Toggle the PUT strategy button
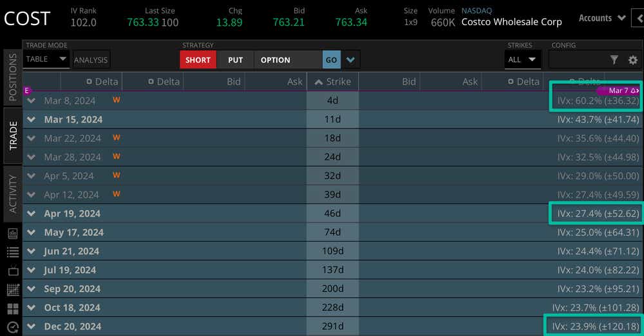644x336 pixels. 235,60
